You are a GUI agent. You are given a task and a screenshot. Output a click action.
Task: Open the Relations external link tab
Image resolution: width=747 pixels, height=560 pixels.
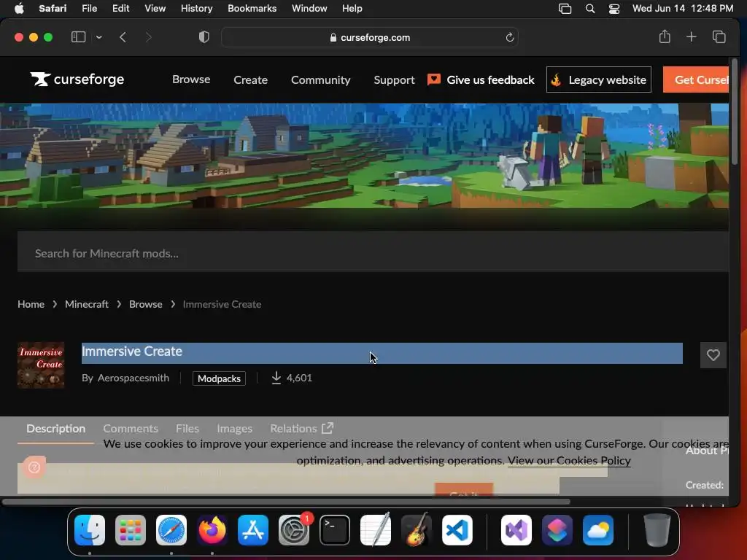pyautogui.click(x=301, y=429)
